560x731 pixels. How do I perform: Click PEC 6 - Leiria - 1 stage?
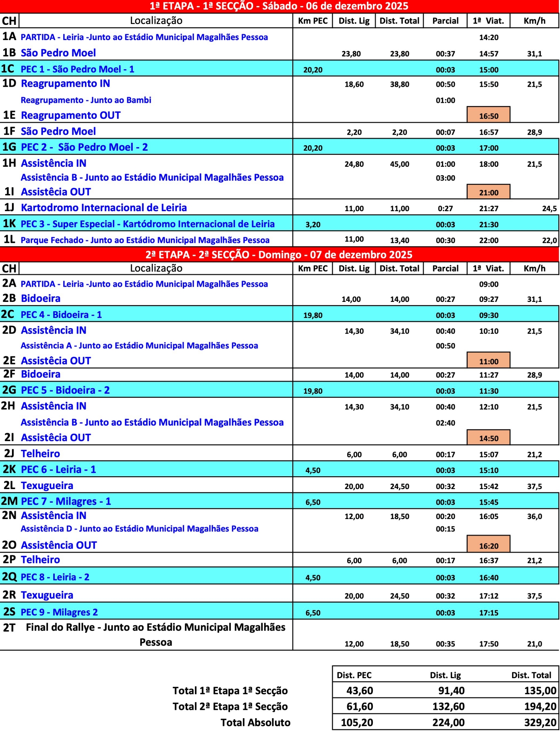58,469
